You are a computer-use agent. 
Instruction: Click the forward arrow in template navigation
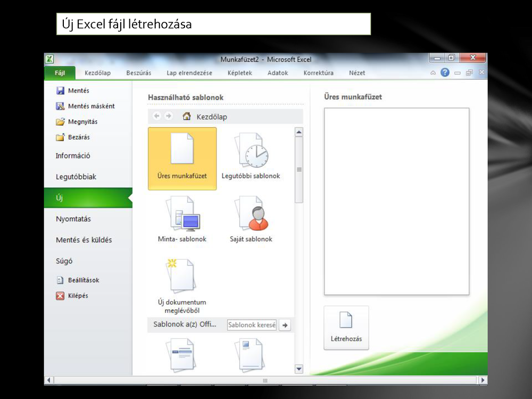tap(168, 116)
